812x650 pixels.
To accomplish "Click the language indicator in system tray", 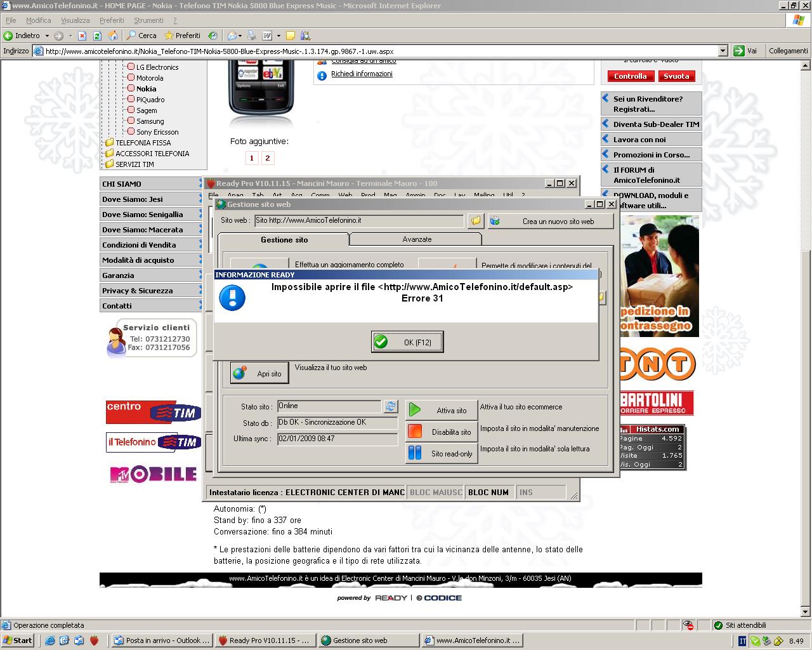I will [742, 641].
